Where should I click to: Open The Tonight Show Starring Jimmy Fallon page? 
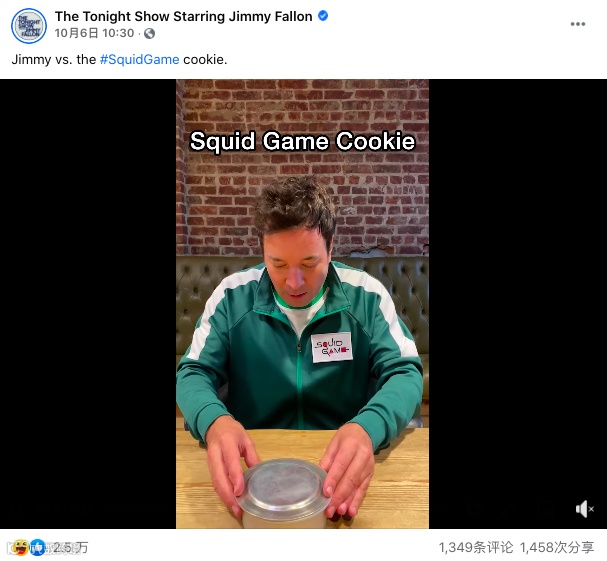coord(183,16)
